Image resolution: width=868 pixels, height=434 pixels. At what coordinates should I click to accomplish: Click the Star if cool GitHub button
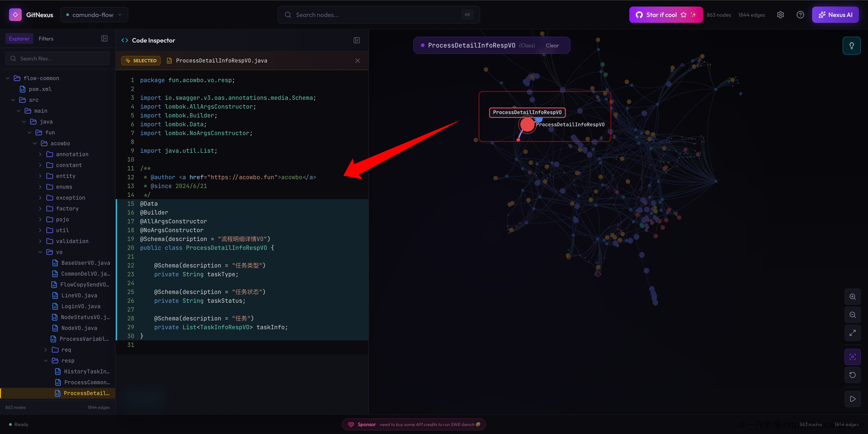click(665, 15)
